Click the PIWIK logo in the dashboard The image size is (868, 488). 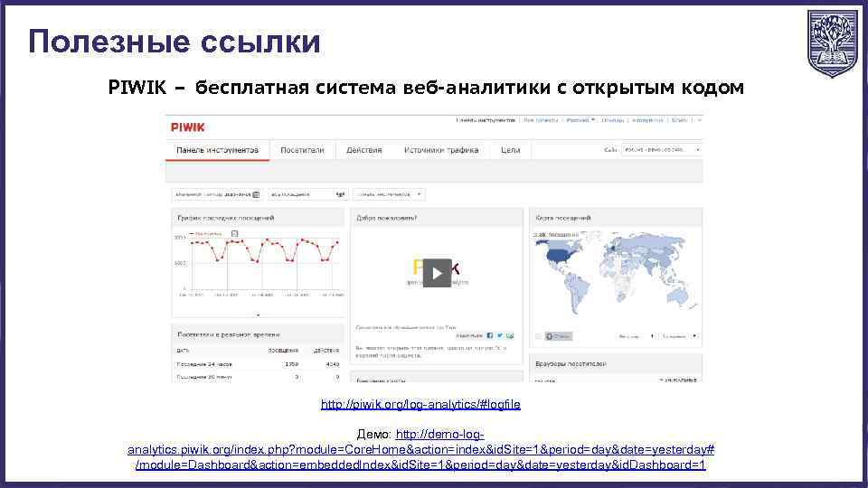tap(188, 127)
